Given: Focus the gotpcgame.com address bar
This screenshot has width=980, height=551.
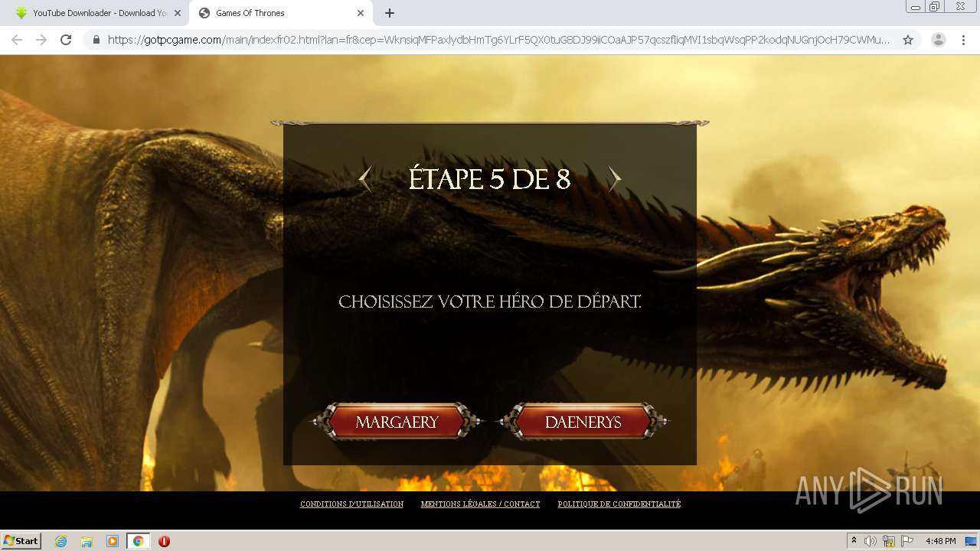Looking at the screenshot, I should 498,40.
